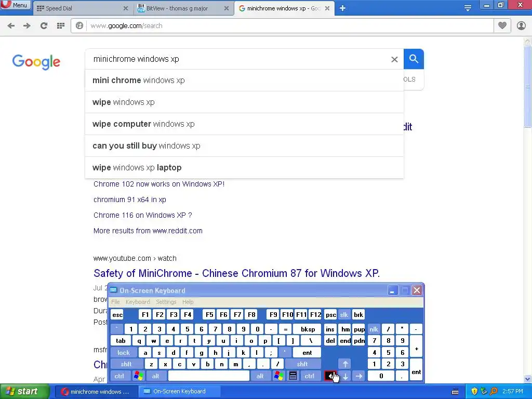
Task: Open the Windows start button
Action: pos(25,391)
